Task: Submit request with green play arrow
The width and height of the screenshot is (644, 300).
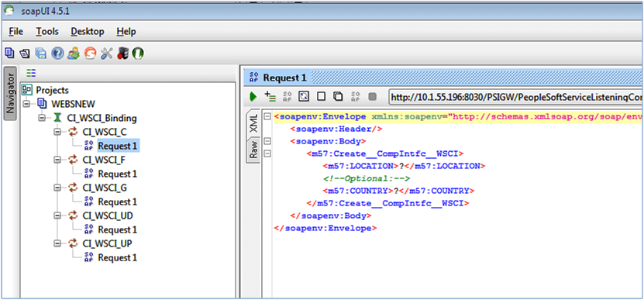Action: (x=253, y=97)
